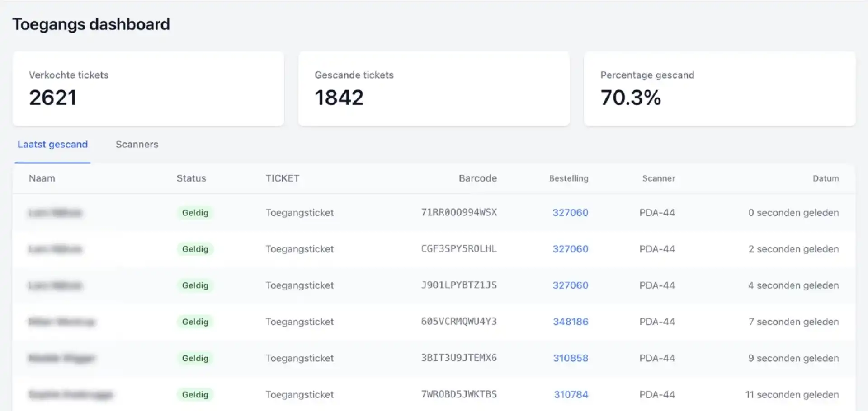This screenshot has width=868, height=411.
Task: Select the Laatst gescand tab
Action: [52, 145]
